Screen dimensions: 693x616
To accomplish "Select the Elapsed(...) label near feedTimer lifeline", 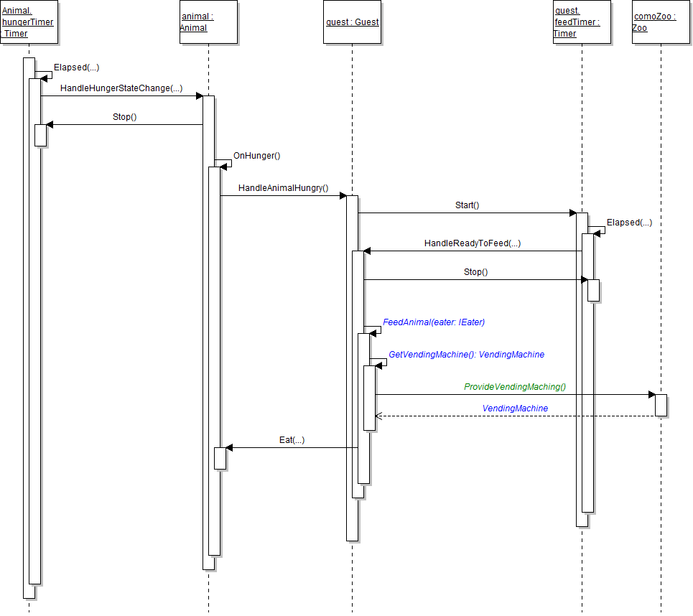I will (629, 223).
